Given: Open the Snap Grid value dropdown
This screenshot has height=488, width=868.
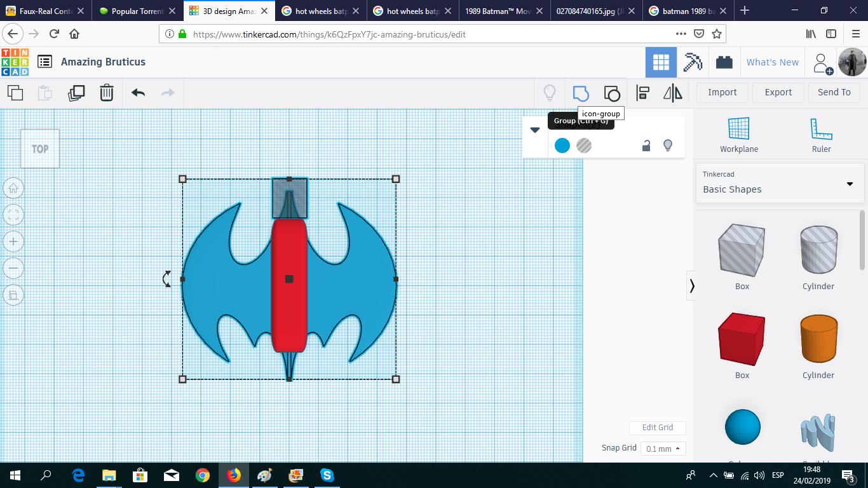Looking at the screenshot, I should 663,449.
